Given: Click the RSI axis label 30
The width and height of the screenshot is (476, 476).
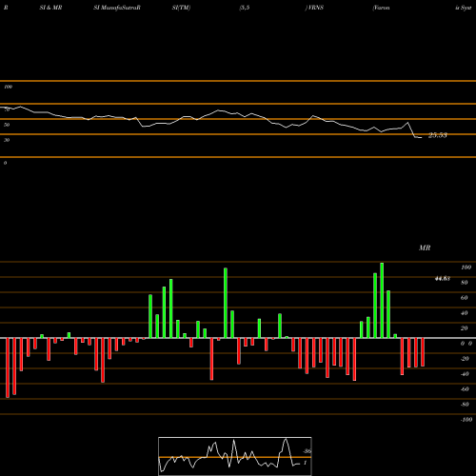Looking at the screenshot, I should click(7, 140).
